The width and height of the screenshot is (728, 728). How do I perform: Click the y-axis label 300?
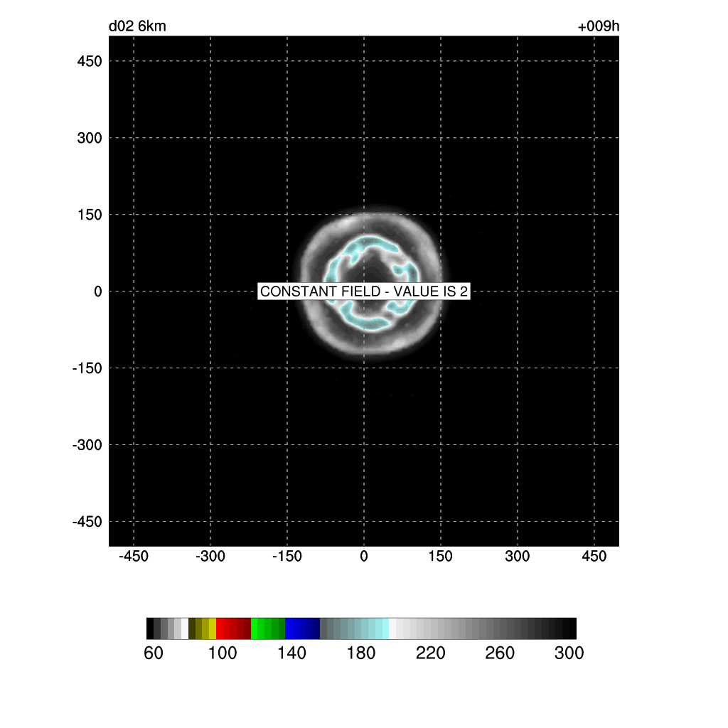point(90,138)
